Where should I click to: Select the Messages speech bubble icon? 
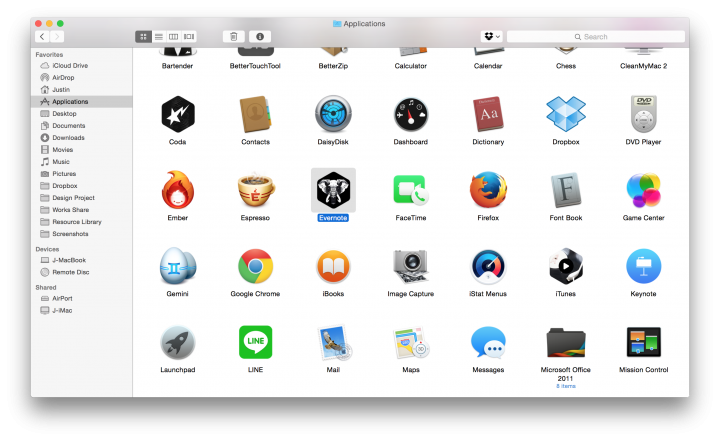pos(488,342)
